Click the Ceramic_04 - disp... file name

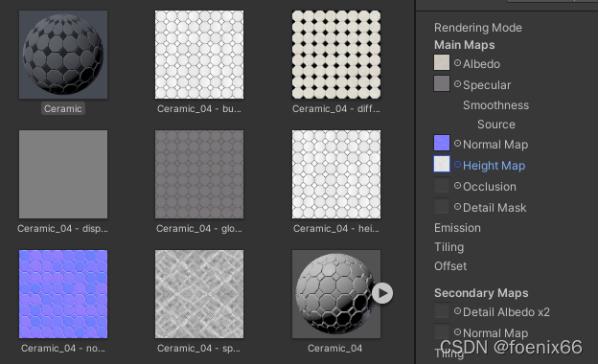pyautogui.click(x=63, y=228)
